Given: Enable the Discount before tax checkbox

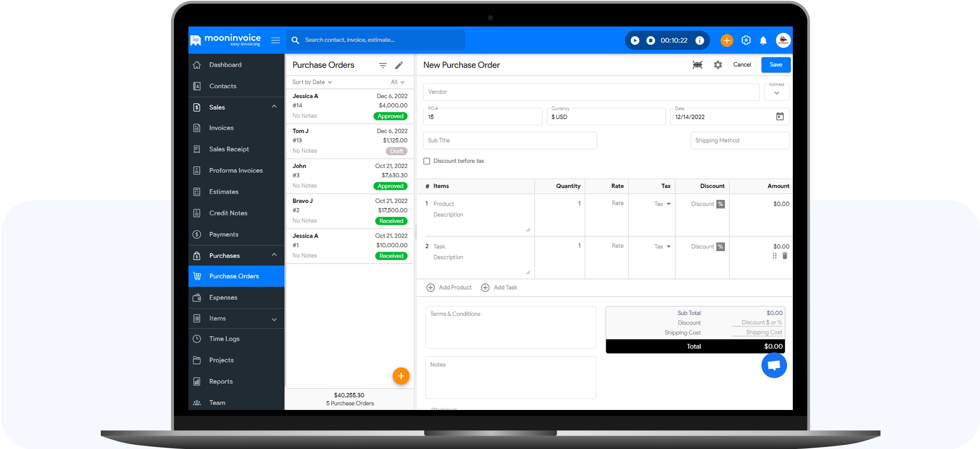Looking at the screenshot, I should click(427, 161).
